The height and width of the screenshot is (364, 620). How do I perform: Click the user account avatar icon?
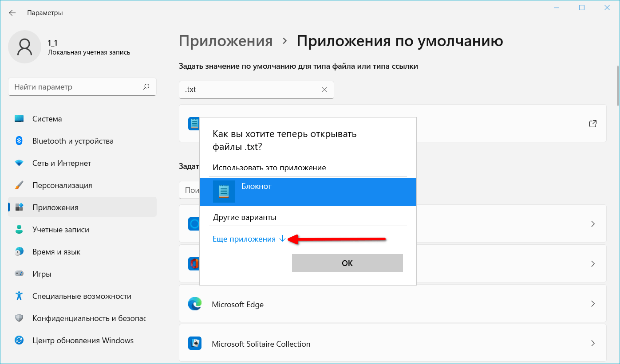coord(25,47)
